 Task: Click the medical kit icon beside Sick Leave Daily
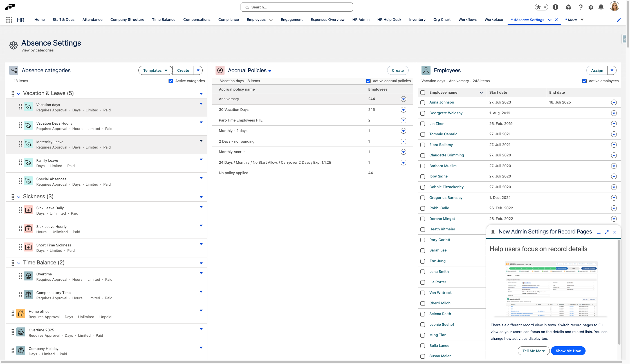tap(28, 210)
